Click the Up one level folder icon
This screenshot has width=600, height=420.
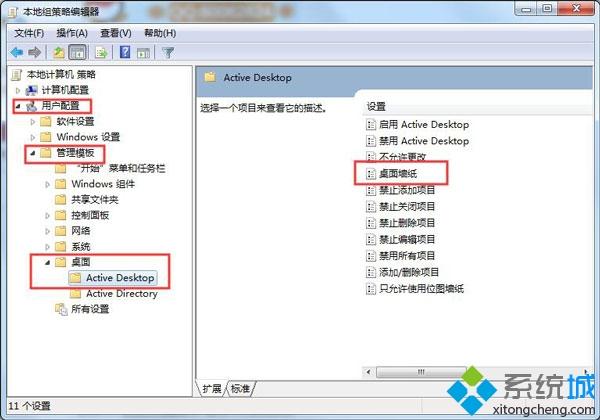tap(59, 52)
